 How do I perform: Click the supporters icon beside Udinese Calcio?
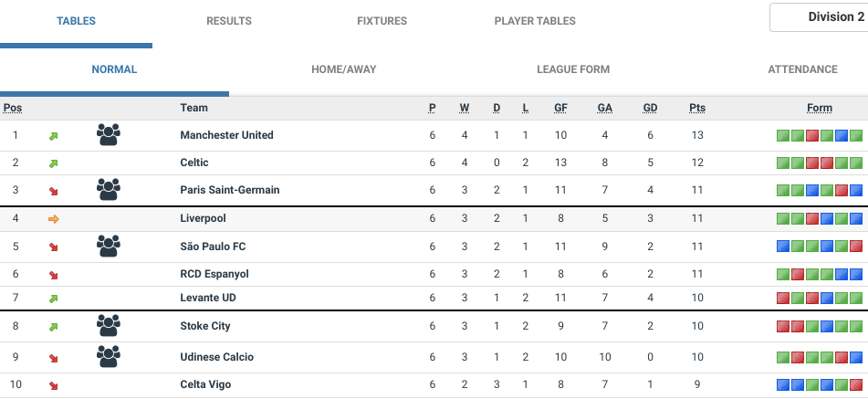point(109,357)
